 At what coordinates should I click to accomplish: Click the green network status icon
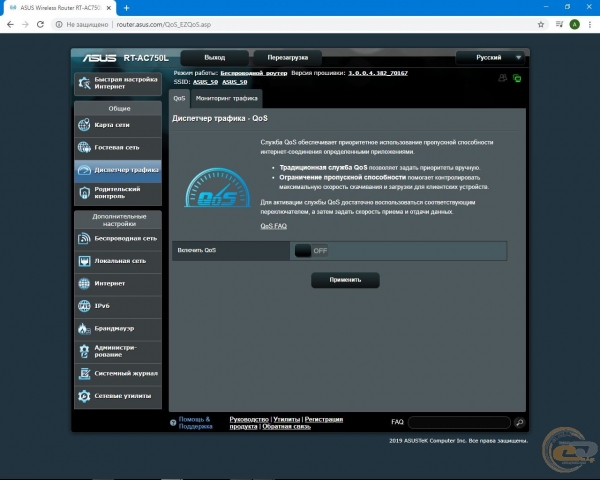click(x=517, y=78)
